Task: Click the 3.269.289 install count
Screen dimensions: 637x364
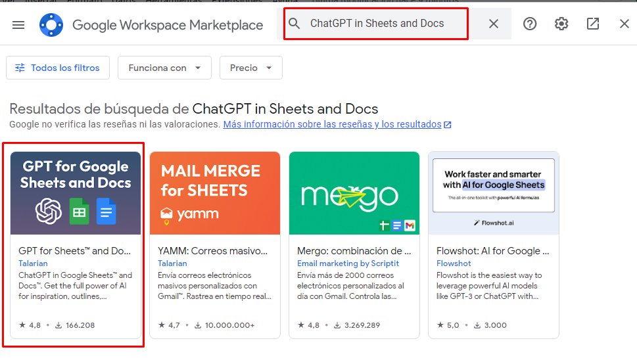Action: coord(357,325)
